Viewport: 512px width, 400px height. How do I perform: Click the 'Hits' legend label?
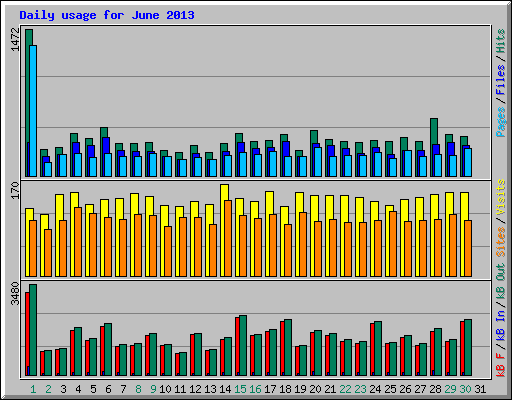coord(501,41)
